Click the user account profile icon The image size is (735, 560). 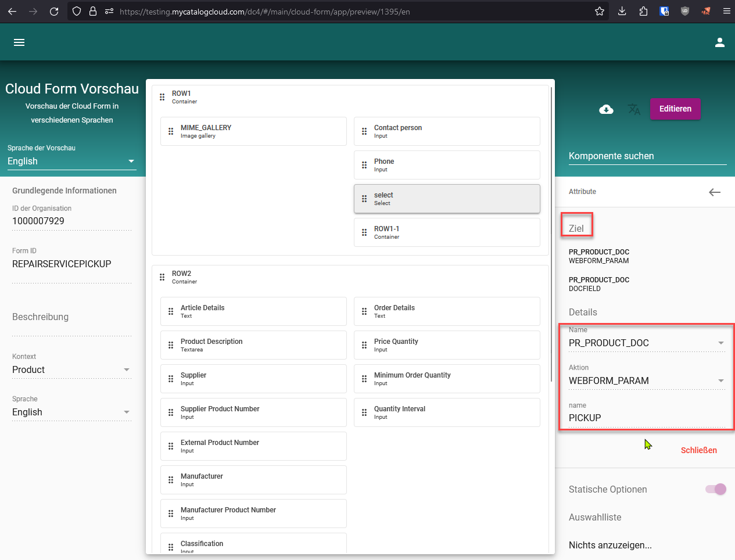(x=719, y=42)
